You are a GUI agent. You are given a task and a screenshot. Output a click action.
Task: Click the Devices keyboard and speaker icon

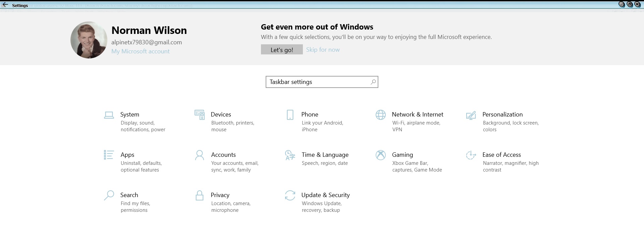tap(200, 115)
